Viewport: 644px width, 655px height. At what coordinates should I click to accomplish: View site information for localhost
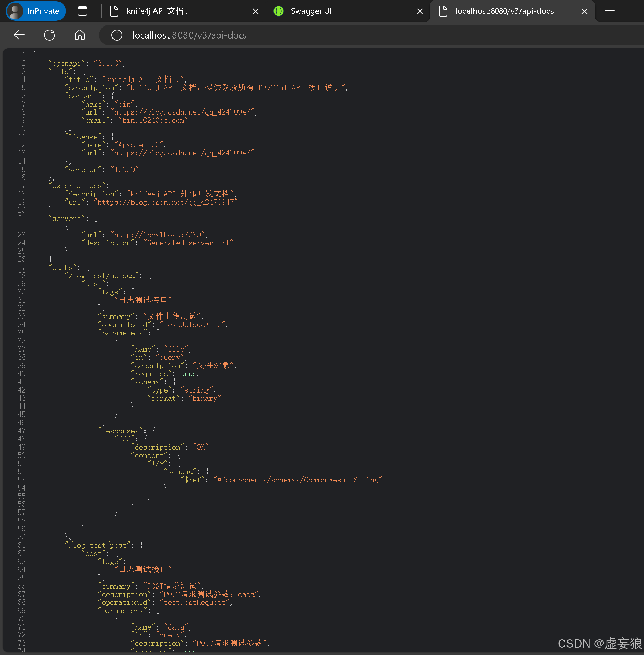pos(117,35)
